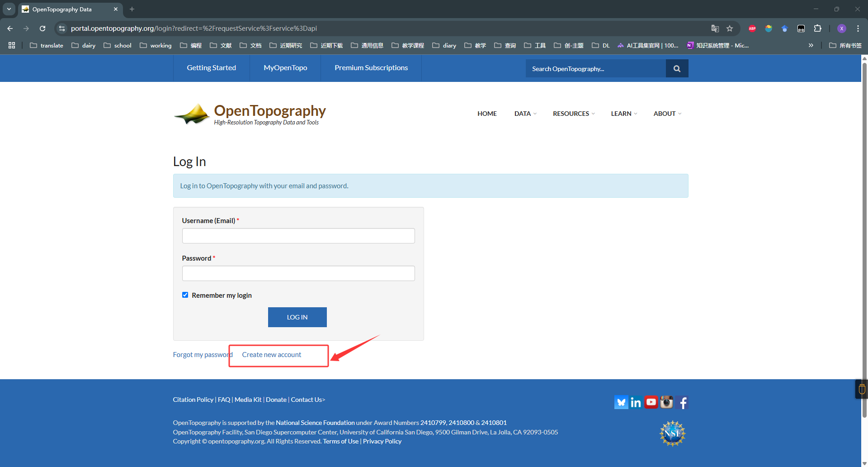Viewport: 868px width, 467px height.
Task: Open the FAQ footer link
Action: [224, 400]
